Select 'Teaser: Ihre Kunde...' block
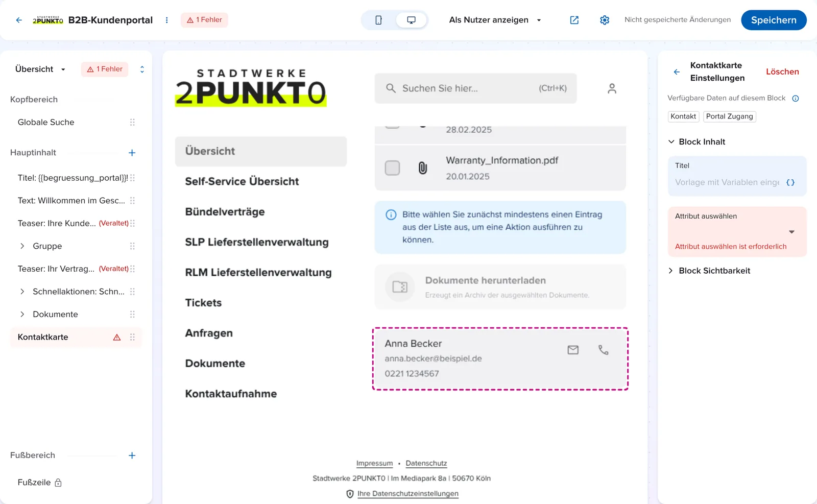Viewport: 817px width, 504px height. tap(76, 223)
